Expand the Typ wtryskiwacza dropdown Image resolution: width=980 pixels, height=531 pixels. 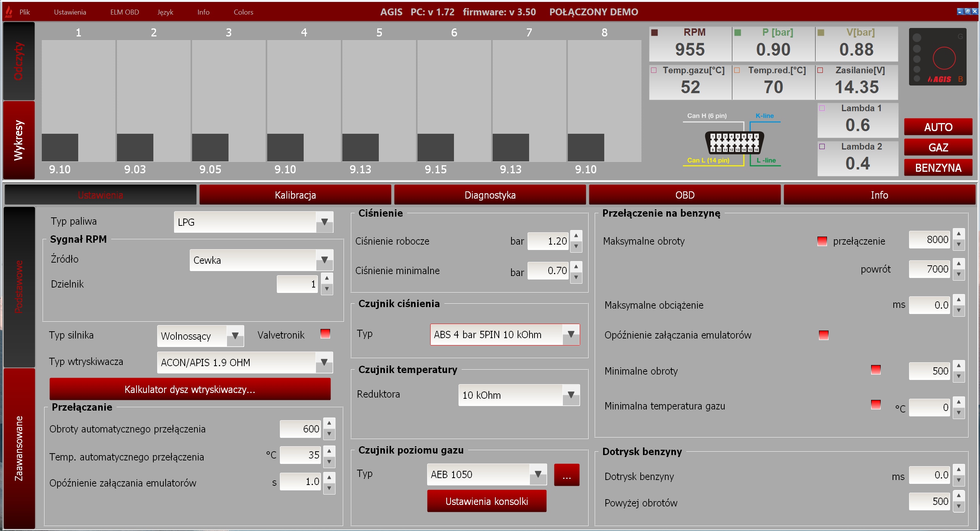pos(324,362)
